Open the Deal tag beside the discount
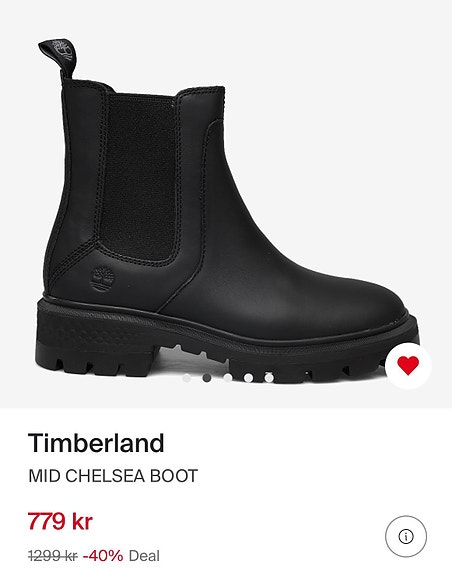The image size is (452, 575). tap(144, 556)
